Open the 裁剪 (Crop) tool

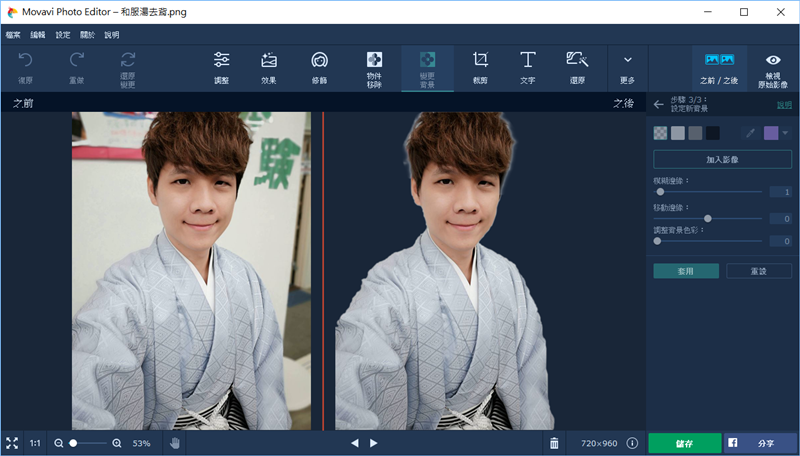480,67
